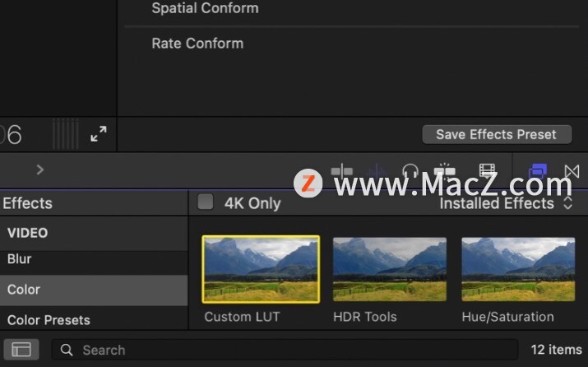
Task: Select the Color Presets category
Action: point(94,320)
